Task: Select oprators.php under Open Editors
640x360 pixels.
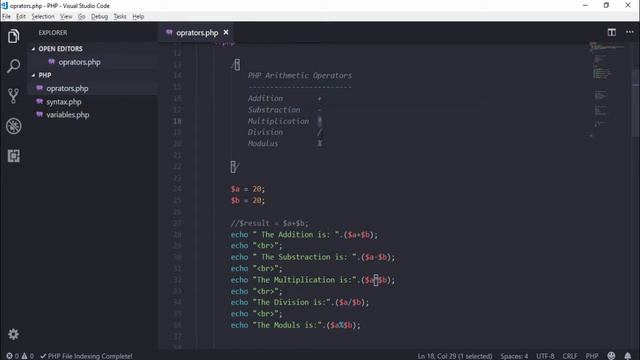Action: pos(79,62)
